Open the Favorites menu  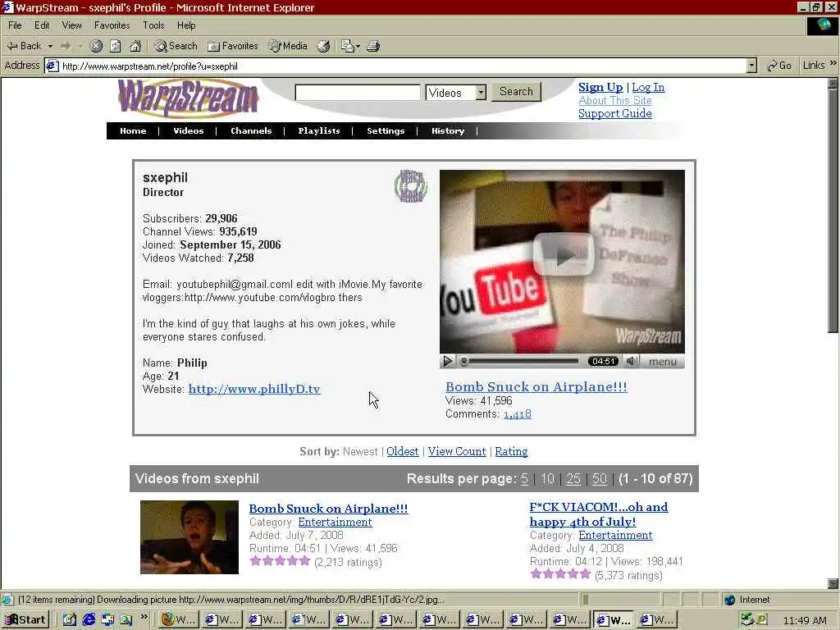click(112, 25)
